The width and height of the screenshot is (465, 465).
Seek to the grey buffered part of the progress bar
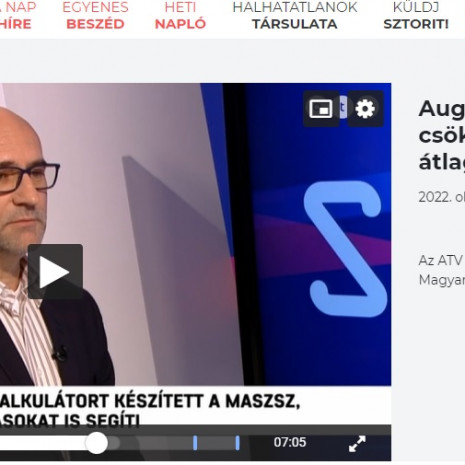[113, 443]
